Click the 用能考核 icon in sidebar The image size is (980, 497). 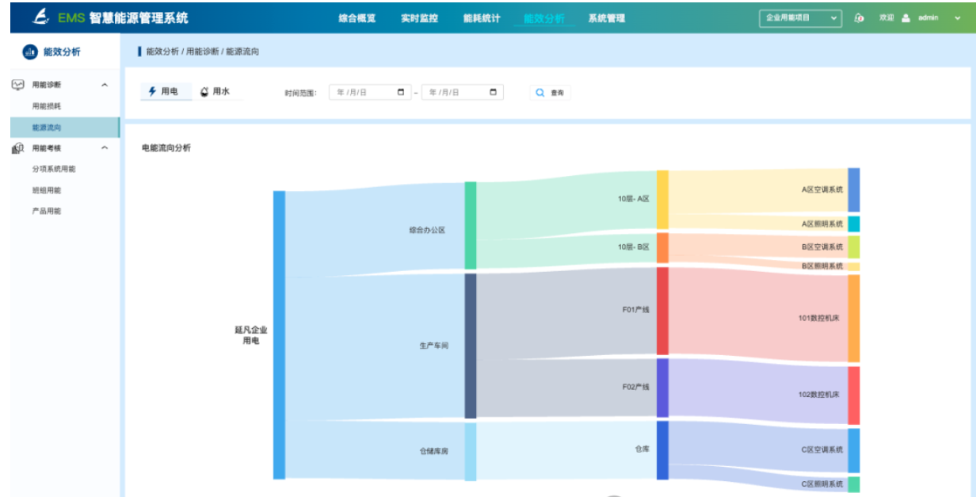(x=18, y=148)
